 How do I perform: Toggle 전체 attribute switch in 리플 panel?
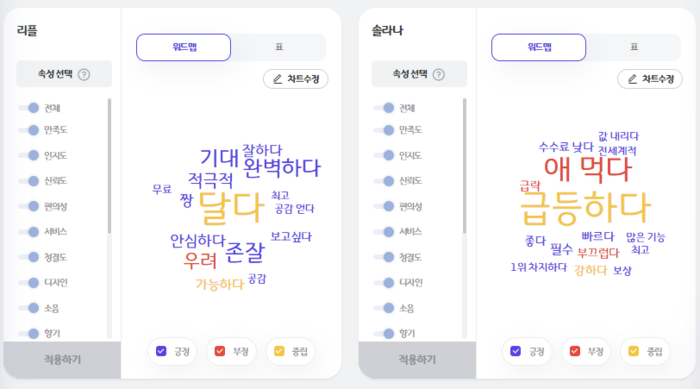(29, 108)
